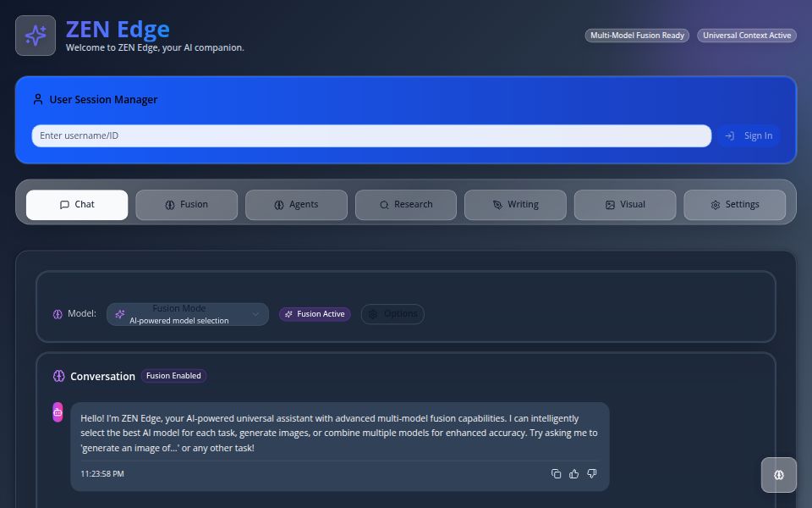The width and height of the screenshot is (812, 508).
Task: Click 'Welcome to ZEN Edge, your AI companion.' text
Action: [x=155, y=47]
